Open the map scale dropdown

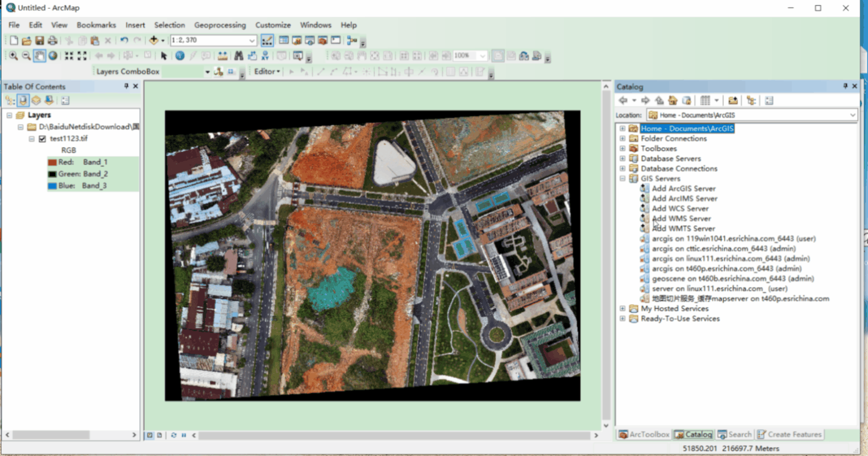click(x=252, y=40)
